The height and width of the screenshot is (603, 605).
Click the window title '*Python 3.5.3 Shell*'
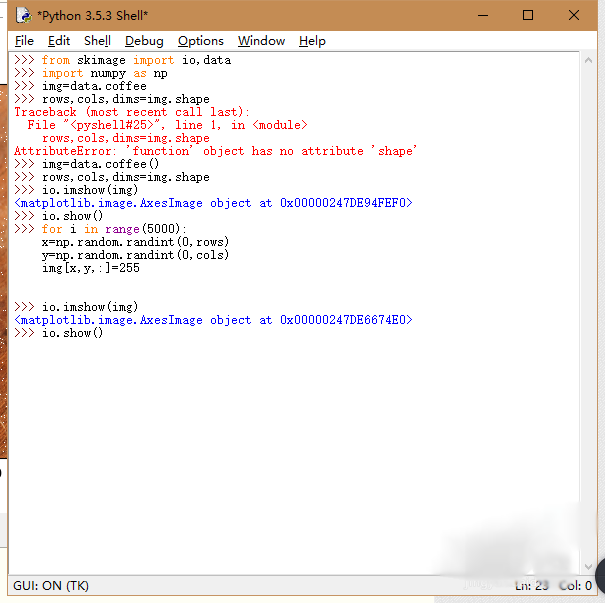click(93, 16)
